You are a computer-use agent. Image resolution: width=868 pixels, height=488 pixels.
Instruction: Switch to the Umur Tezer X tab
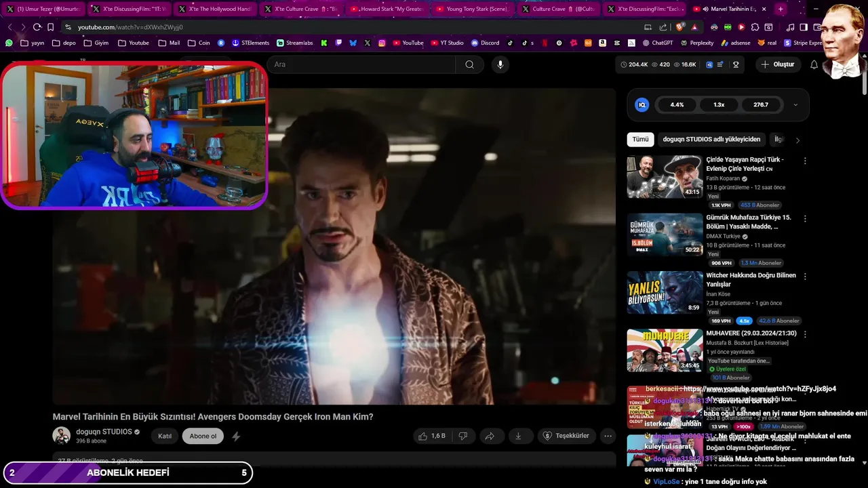coord(42,9)
